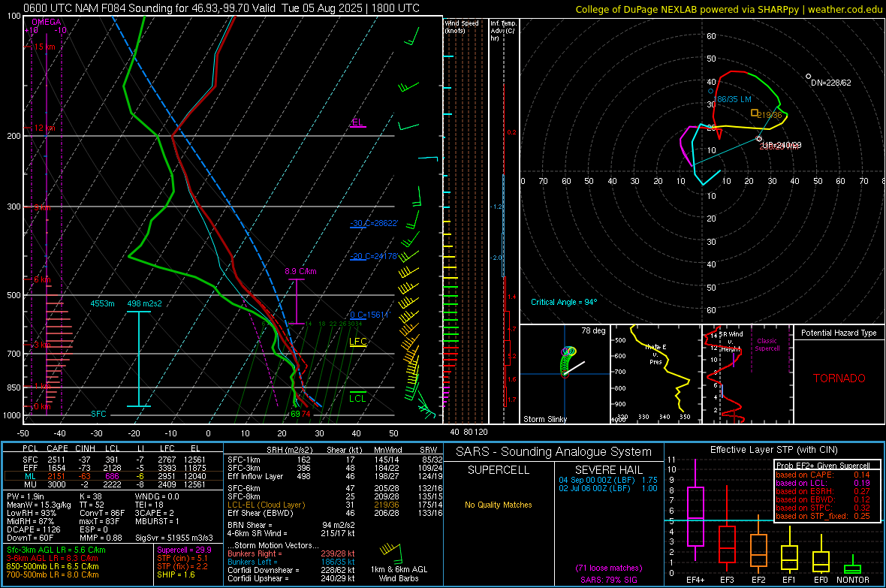
Task: Click the magenta EL label
Action: click(357, 122)
